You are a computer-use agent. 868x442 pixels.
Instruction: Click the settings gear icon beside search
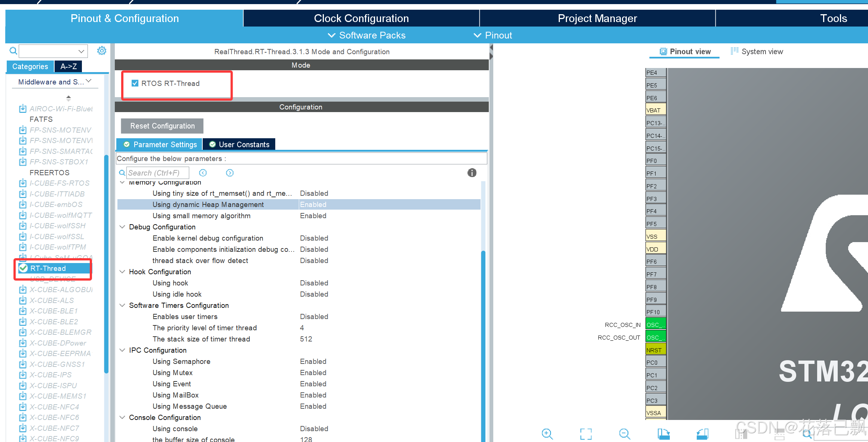101,51
